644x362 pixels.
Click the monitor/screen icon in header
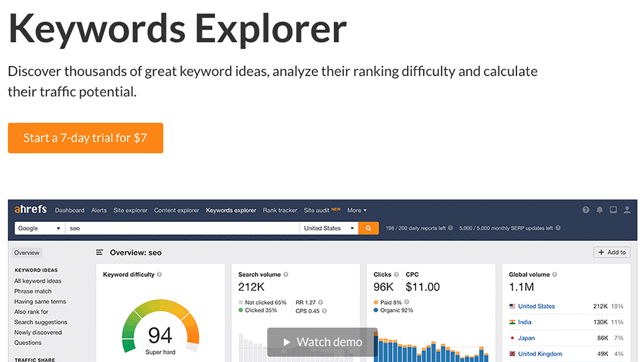613,210
